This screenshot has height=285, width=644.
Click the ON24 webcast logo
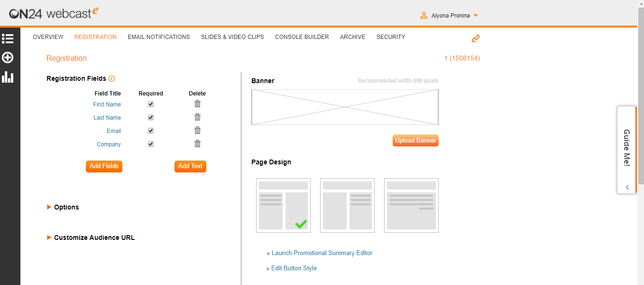tap(54, 12)
